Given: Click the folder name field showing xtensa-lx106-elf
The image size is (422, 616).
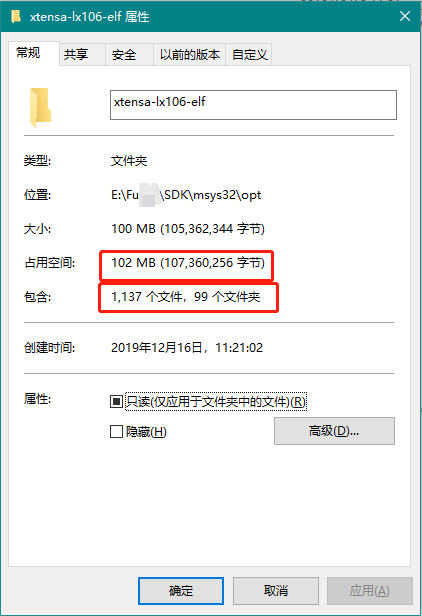Looking at the screenshot, I should click(253, 105).
